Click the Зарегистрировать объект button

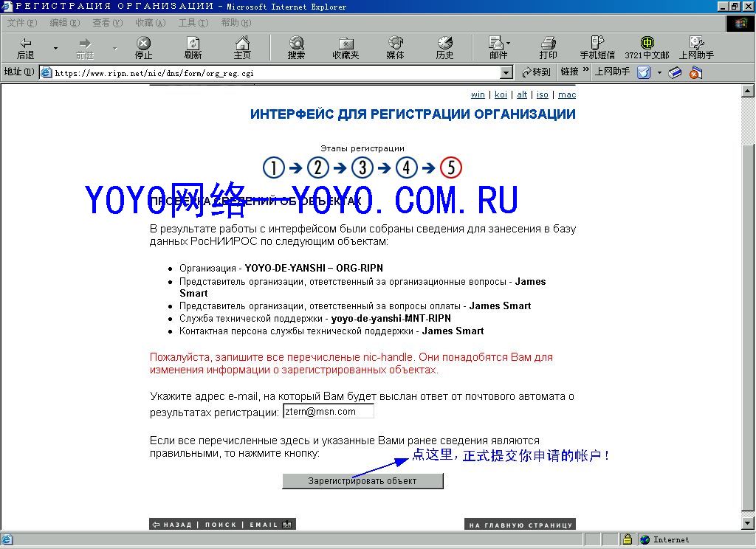362,480
